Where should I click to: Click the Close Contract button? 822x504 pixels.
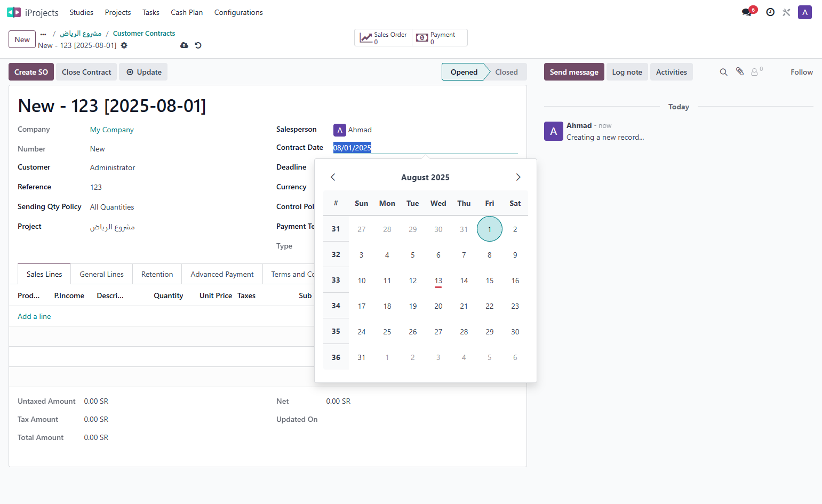point(86,72)
